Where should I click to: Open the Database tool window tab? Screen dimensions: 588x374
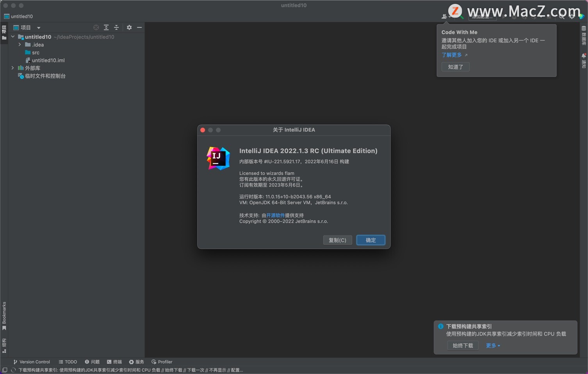(584, 35)
